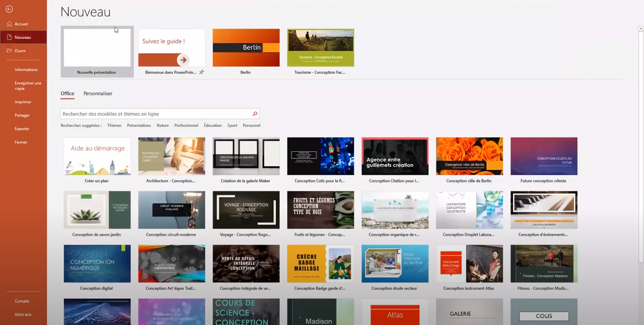
Task: Select the Conception digital template
Action: coord(97,268)
